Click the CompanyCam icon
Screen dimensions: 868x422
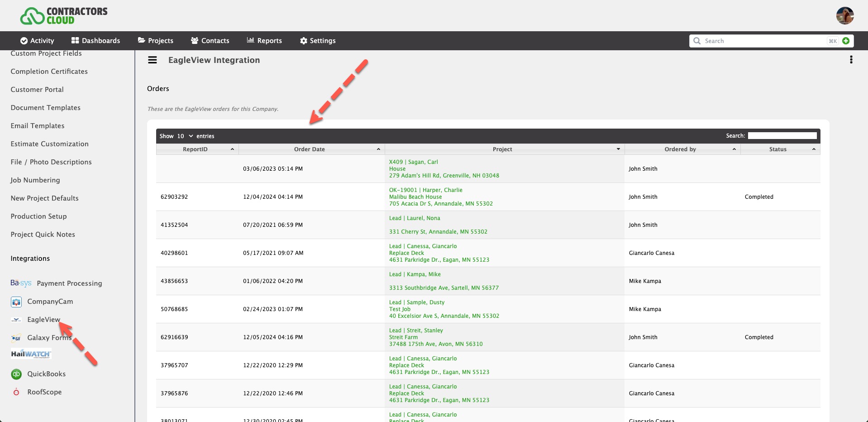click(16, 302)
